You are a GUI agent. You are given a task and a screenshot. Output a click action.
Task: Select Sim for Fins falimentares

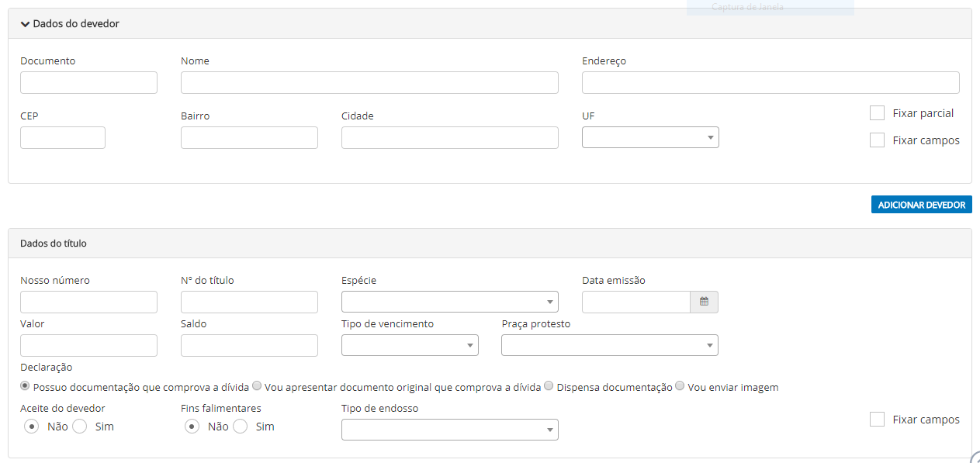240,427
